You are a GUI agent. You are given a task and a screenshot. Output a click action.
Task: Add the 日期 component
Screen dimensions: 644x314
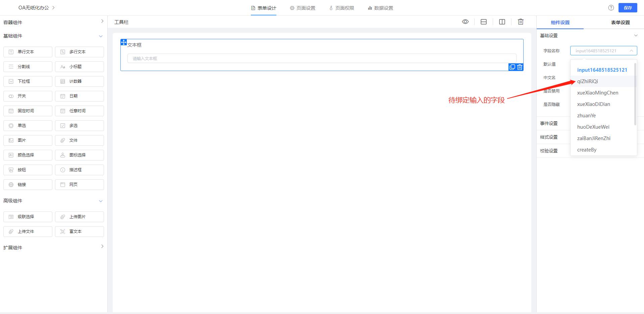tap(79, 96)
